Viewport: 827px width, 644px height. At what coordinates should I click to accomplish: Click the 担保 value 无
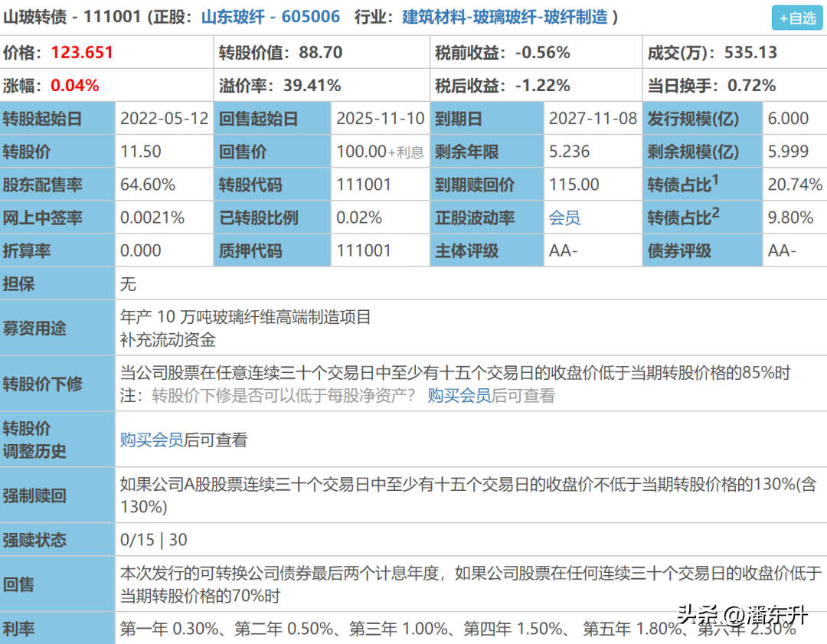[128, 284]
